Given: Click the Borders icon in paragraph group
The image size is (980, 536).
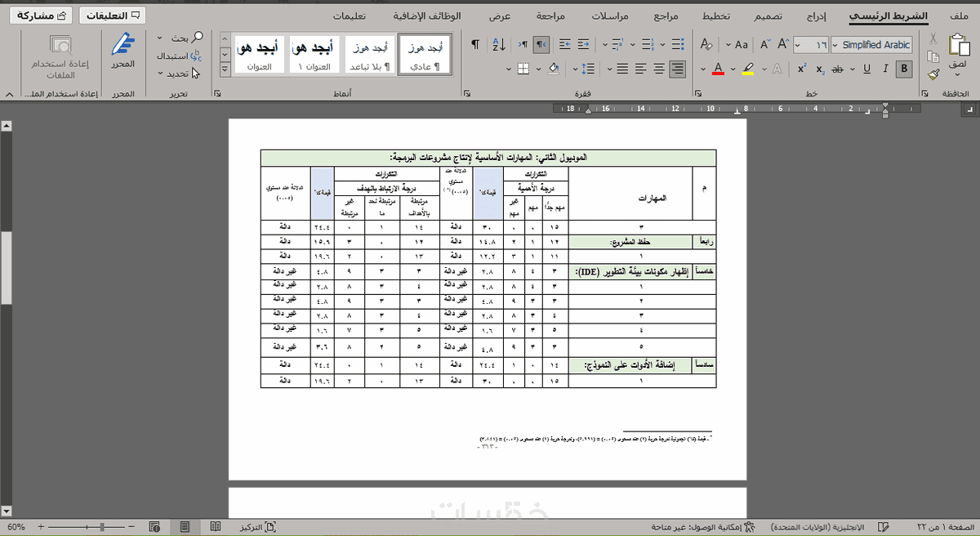Looking at the screenshot, I should coord(523,69).
